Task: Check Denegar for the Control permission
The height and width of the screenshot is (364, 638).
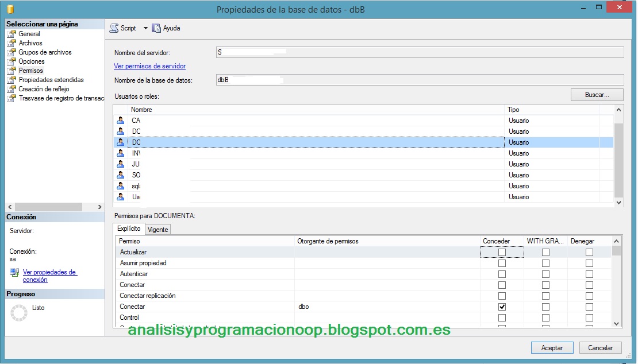Action: (589, 317)
